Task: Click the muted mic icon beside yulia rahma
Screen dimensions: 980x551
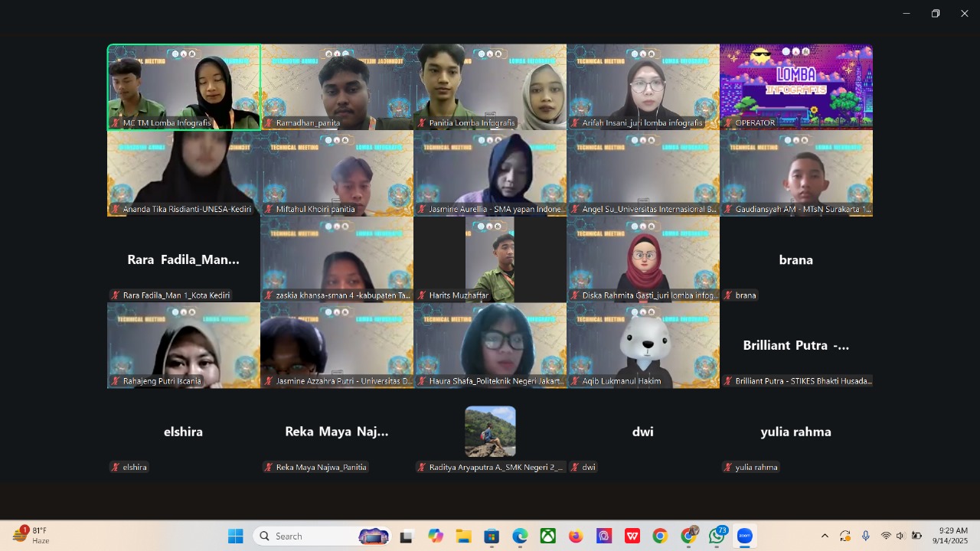Action: click(728, 467)
